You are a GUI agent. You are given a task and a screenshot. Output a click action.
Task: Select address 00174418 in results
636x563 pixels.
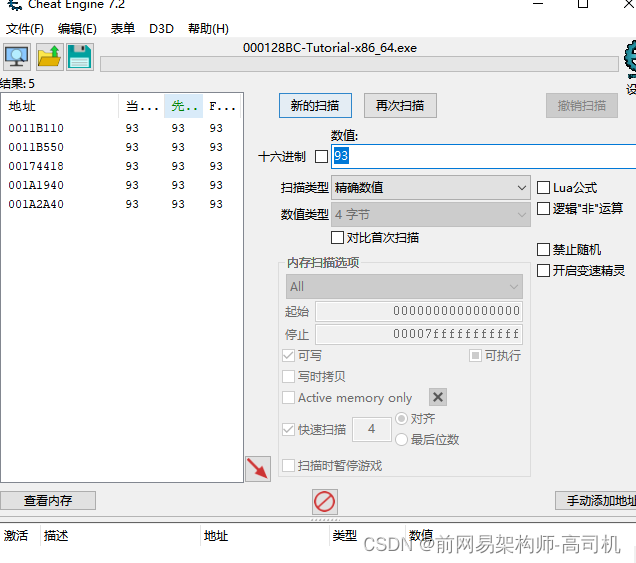click(36, 167)
